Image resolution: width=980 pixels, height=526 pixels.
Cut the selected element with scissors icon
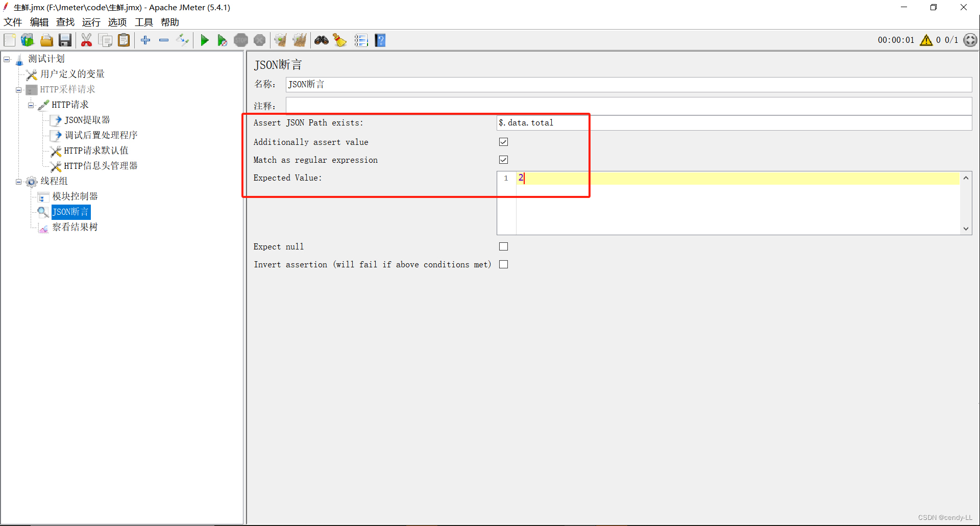coord(87,40)
